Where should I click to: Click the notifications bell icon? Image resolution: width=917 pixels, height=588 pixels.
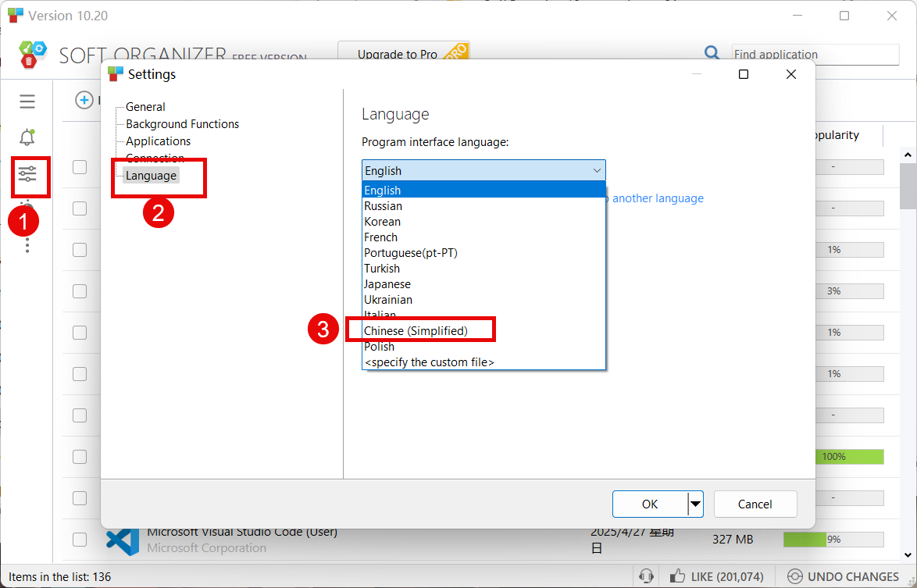[27, 137]
